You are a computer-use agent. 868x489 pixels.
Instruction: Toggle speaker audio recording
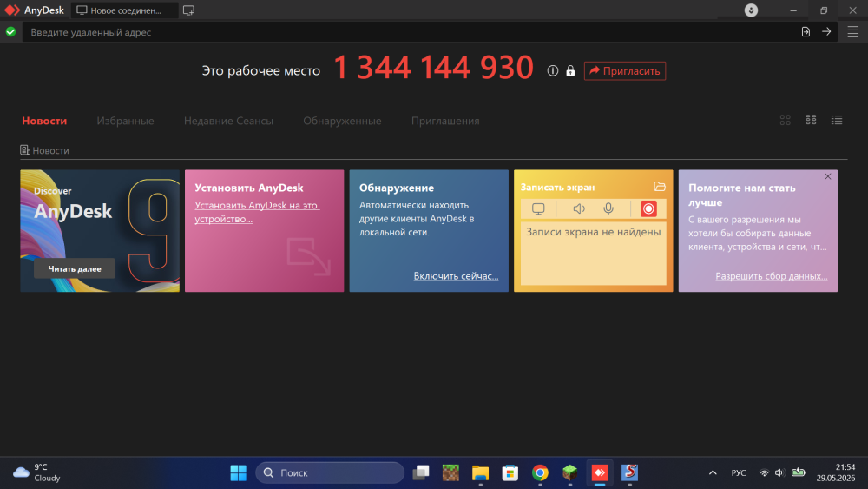point(578,208)
